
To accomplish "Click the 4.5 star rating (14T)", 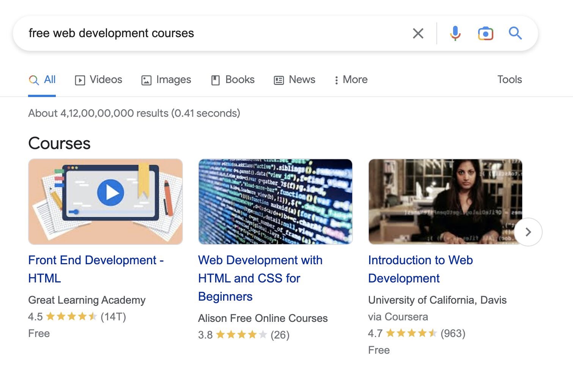I will 77,317.
